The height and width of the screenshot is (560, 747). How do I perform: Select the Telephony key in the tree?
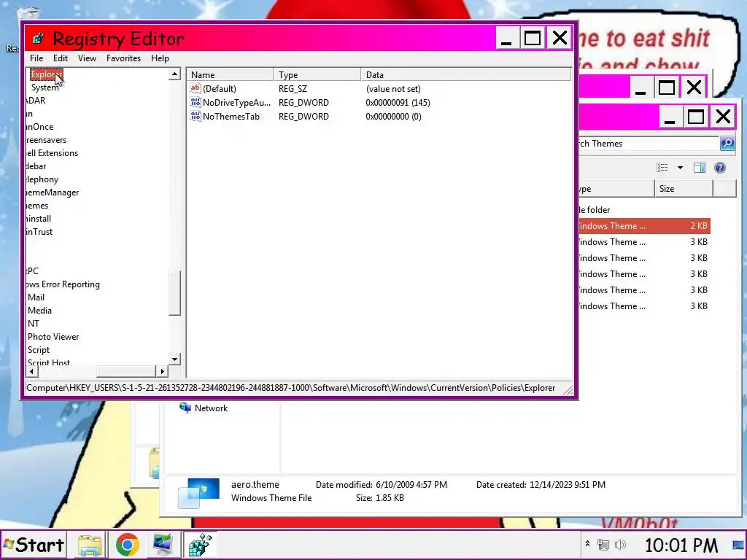(42, 179)
